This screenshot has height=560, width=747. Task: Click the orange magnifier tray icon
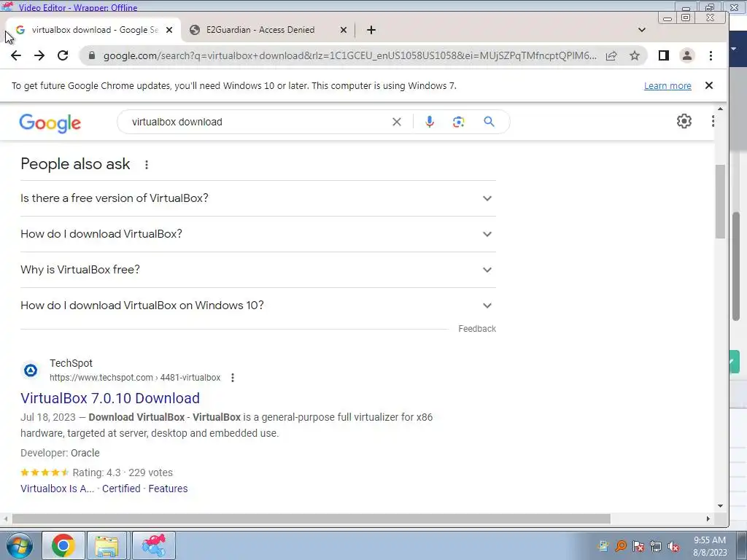click(621, 545)
